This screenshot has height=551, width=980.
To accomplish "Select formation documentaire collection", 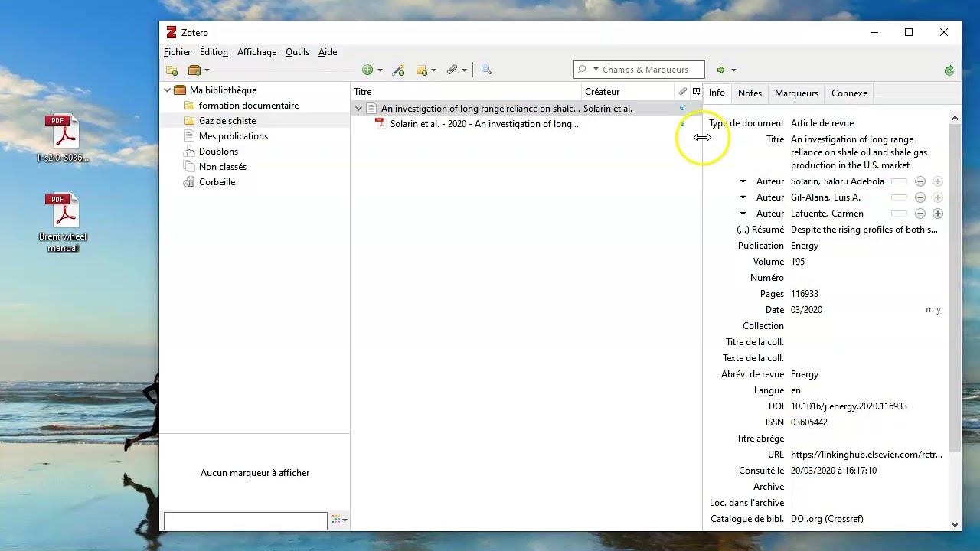I will (249, 106).
